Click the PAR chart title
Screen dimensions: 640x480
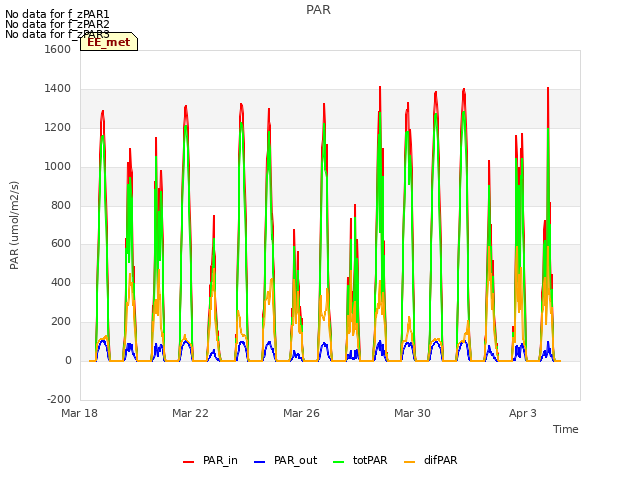point(318,10)
